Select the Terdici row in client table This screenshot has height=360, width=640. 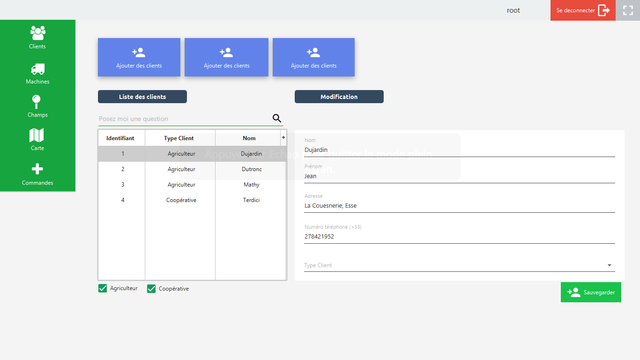tap(192, 200)
